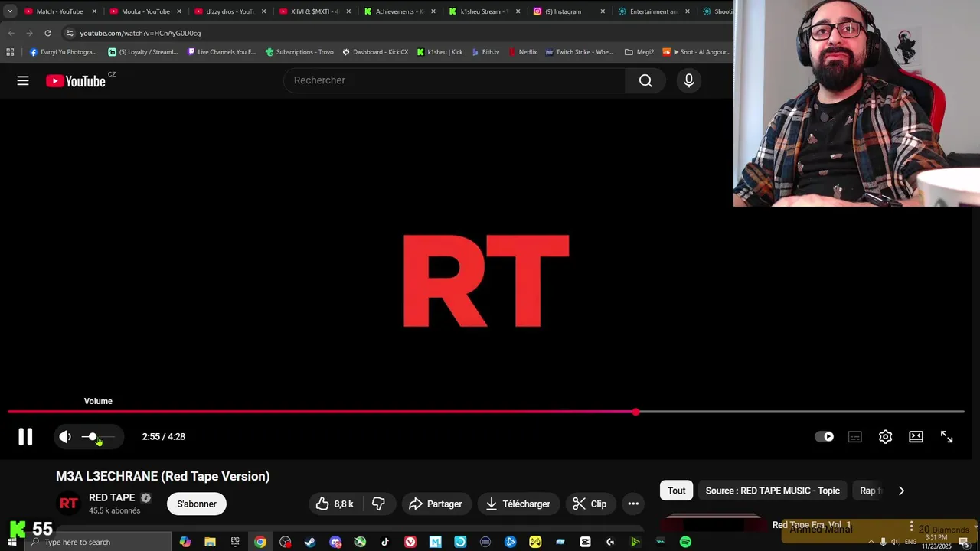
Task: Open the bookmarks apps grid icon
Action: [x=10, y=52]
